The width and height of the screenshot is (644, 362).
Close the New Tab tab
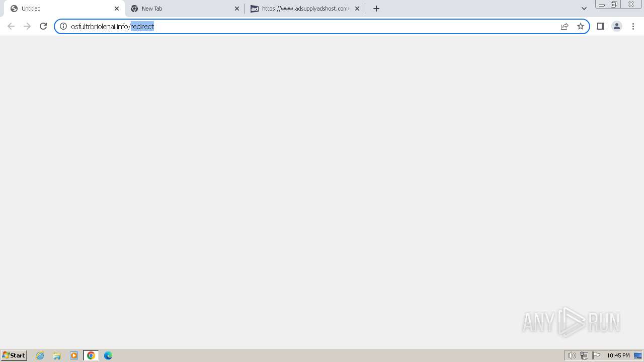click(237, 9)
